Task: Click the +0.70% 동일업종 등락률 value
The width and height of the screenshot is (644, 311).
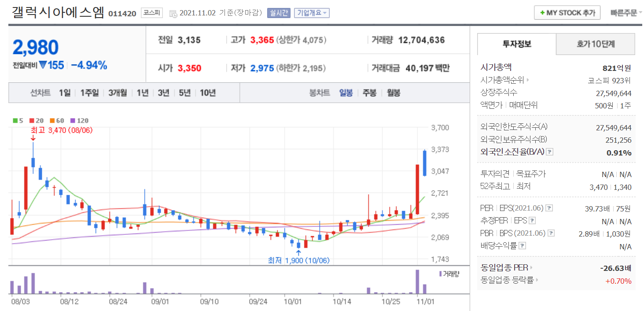Action: click(618, 281)
